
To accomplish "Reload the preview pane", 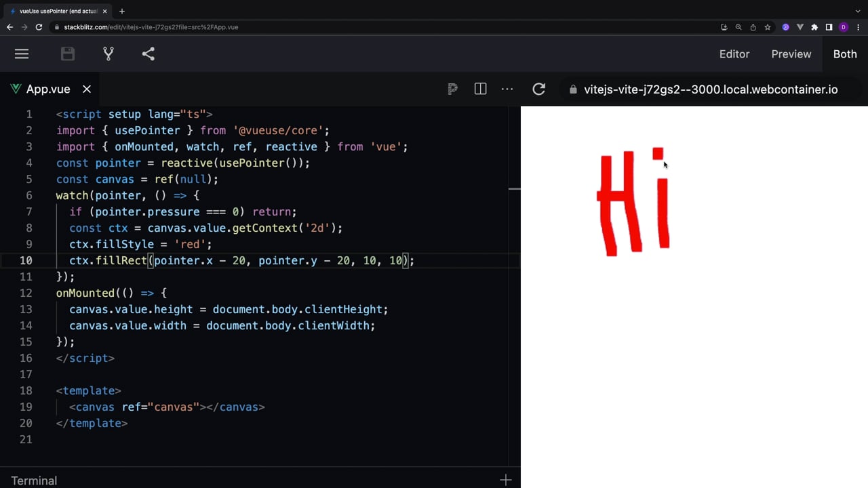I will 539,89.
